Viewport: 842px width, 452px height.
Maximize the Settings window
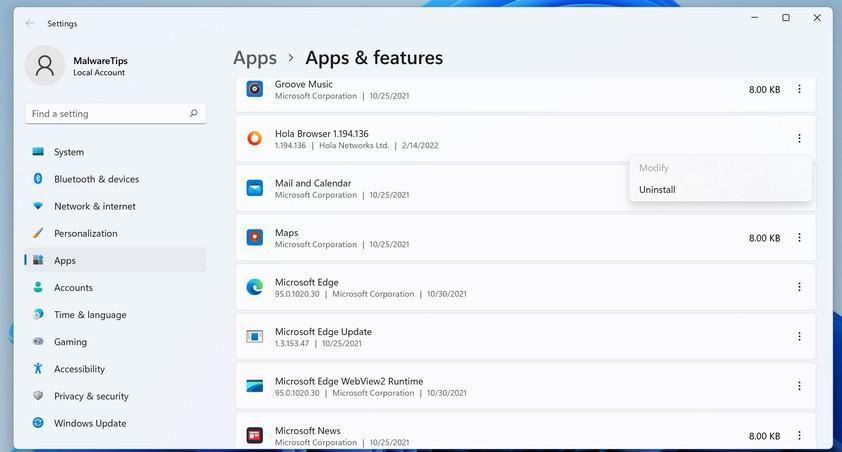coord(786,18)
